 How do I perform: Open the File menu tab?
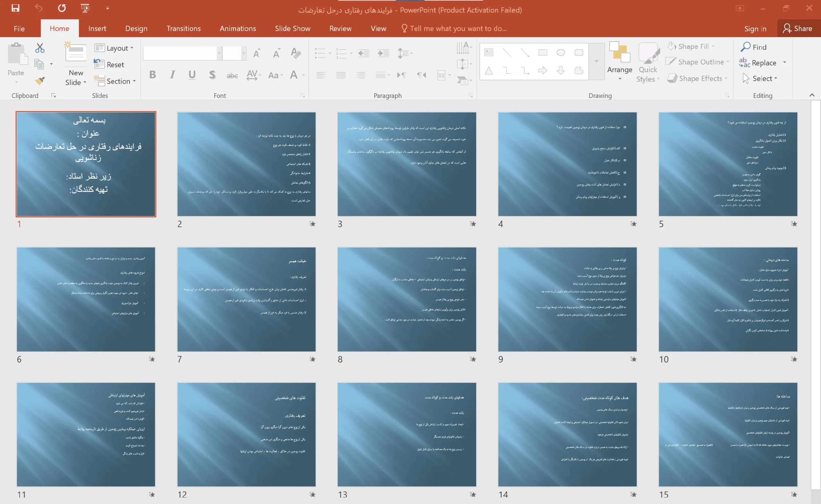[x=19, y=29]
